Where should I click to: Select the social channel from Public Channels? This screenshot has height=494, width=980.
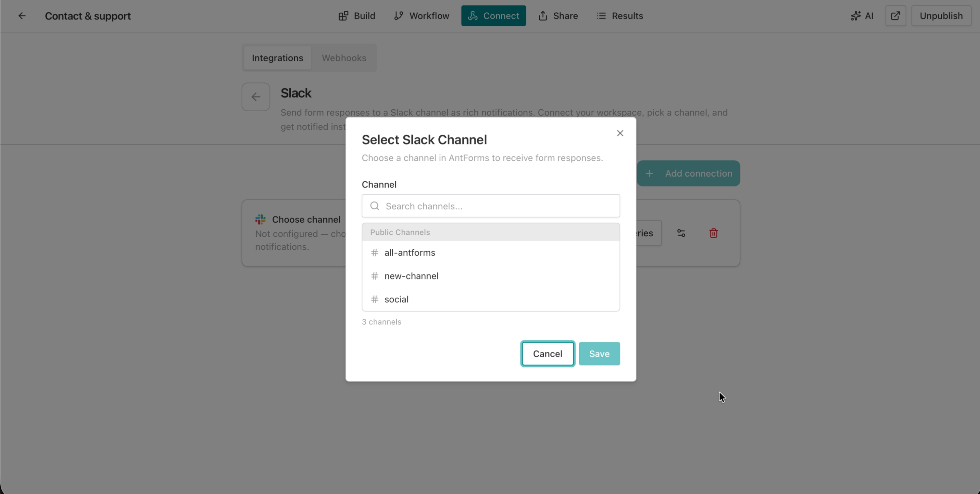396,299
